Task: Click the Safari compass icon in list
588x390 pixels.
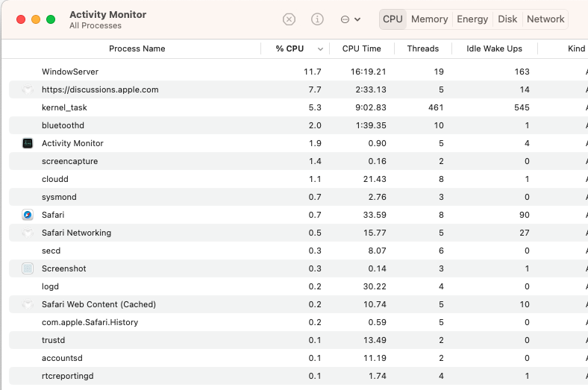Action: (28, 215)
